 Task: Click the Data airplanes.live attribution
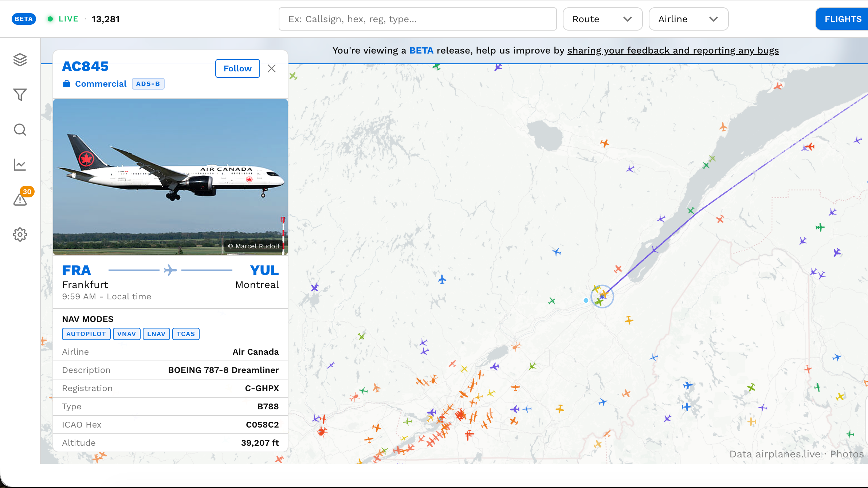[775, 454]
